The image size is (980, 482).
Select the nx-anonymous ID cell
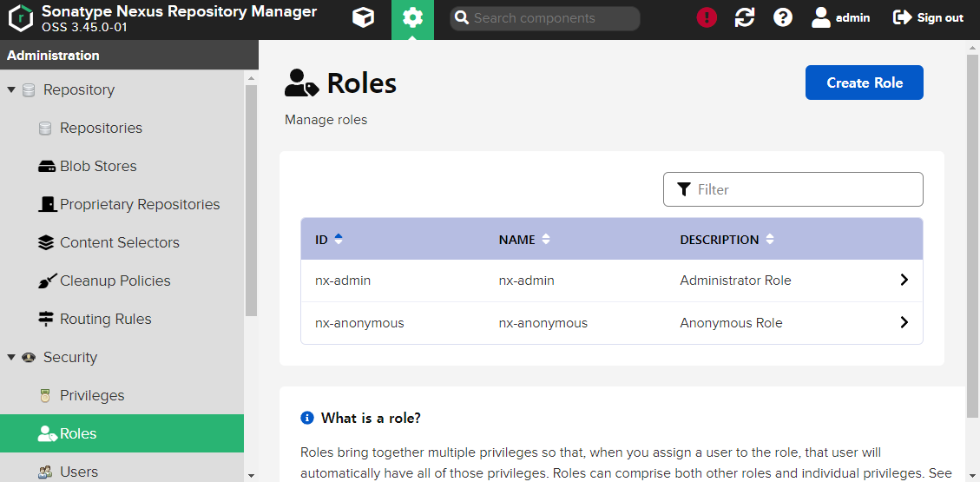pos(359,323)
